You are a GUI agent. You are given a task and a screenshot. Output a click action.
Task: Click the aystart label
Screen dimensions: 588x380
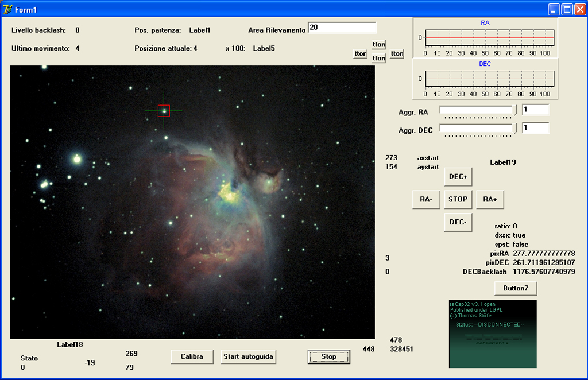pyautogui.click(x=428, y=167)
